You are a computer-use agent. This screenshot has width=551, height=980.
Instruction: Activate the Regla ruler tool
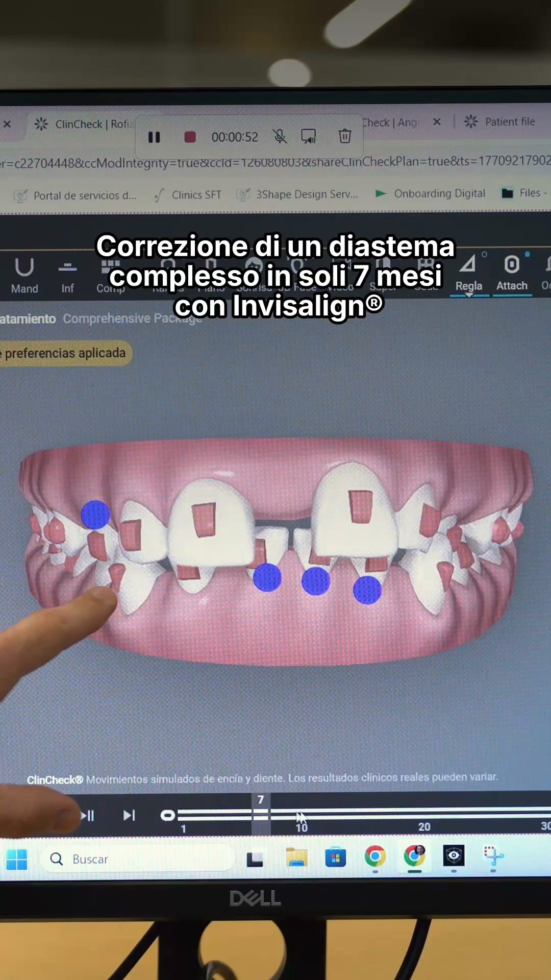(469, 274)
